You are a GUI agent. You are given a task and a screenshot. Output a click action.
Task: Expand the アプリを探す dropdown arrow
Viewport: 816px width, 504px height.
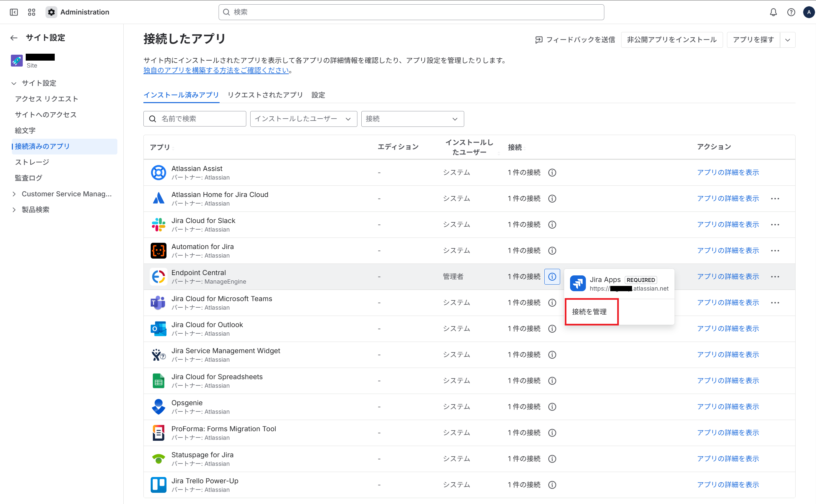point(788,40)
